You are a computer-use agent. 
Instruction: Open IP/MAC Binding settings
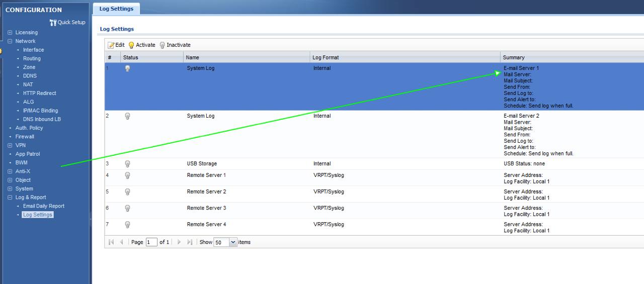[x=40, y=111]
